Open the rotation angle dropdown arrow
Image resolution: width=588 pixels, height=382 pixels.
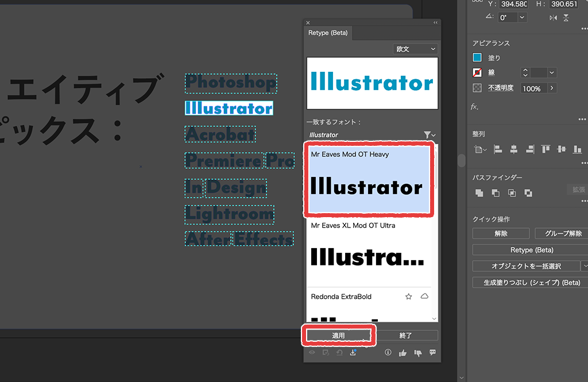pos(522,18)
